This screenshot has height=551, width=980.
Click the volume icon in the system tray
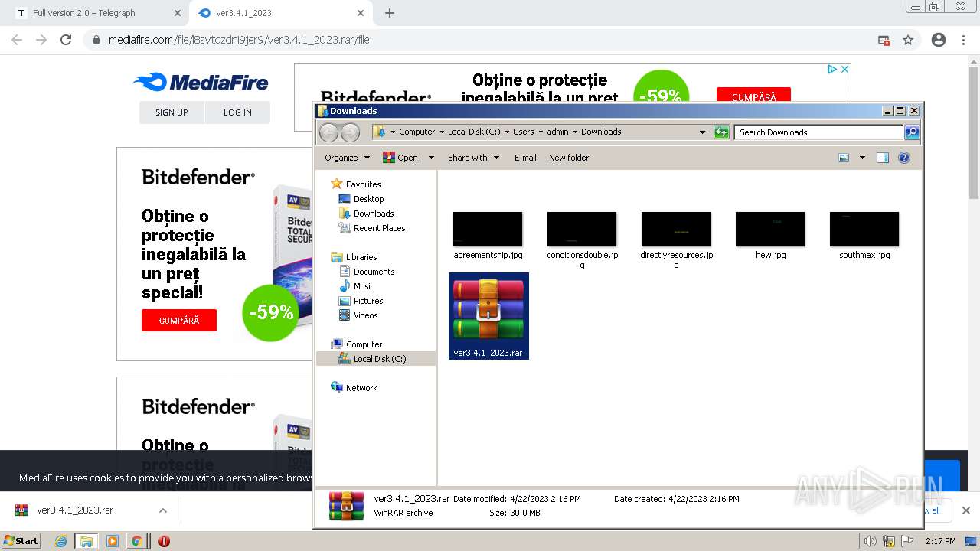(x=871, y=541)
